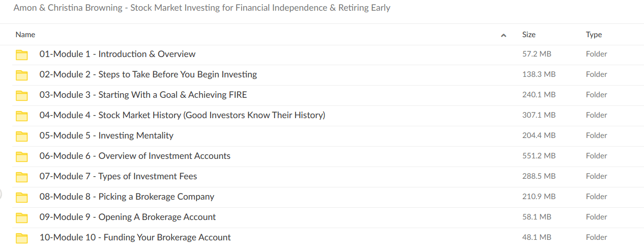
Task: Click the folder icon for Stock Market History
Action: point(21,116)
